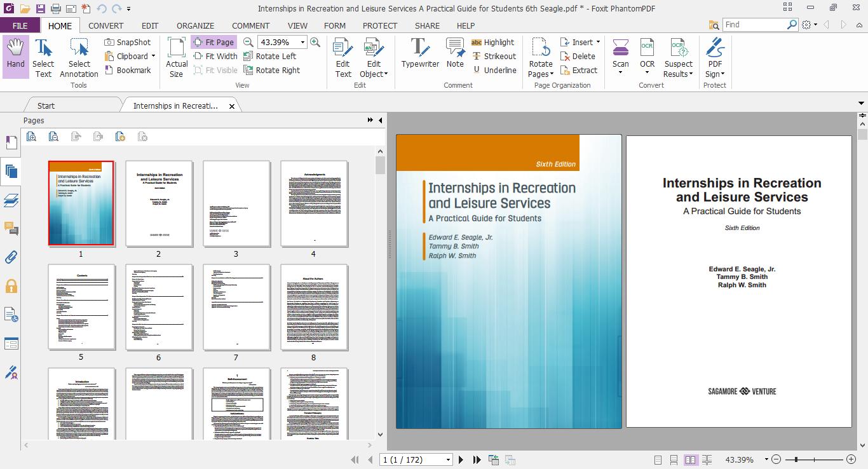Image resolution: width=868 pixels, height=469 pixels.
Task: Apply Strikeout markup
Action: pyautogui.click(x=494, y=56)
